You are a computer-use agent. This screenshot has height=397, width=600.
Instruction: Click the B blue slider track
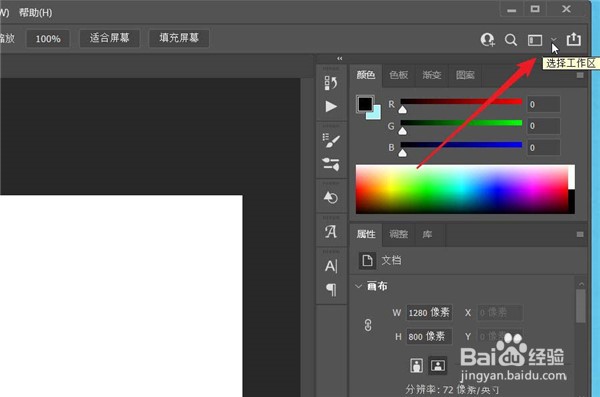pos(461,145)
